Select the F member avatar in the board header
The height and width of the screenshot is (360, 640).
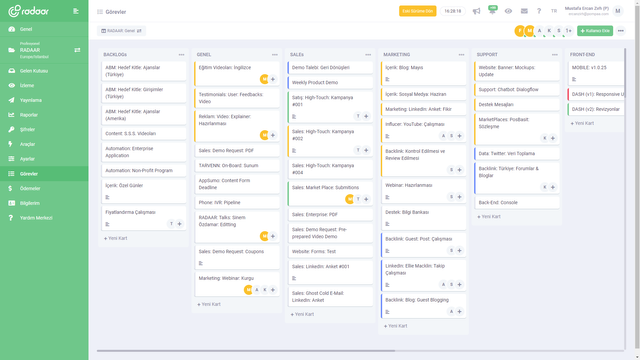[x=520, y=31]
